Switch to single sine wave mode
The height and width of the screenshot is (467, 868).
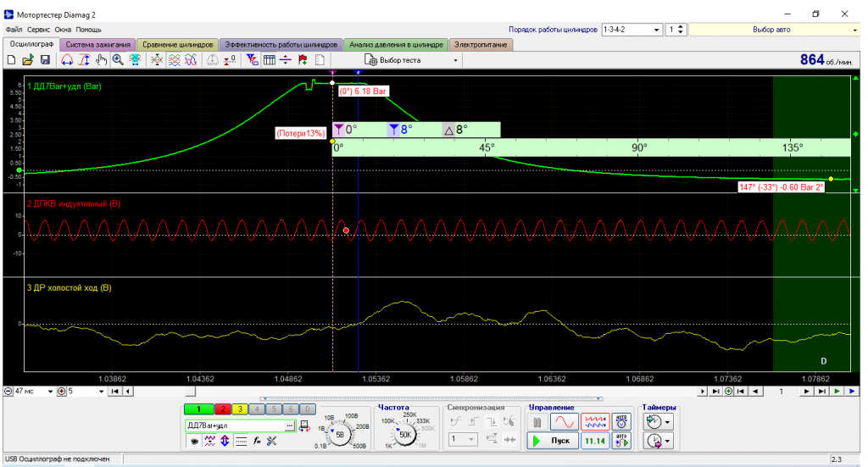(x=564, y=422)
